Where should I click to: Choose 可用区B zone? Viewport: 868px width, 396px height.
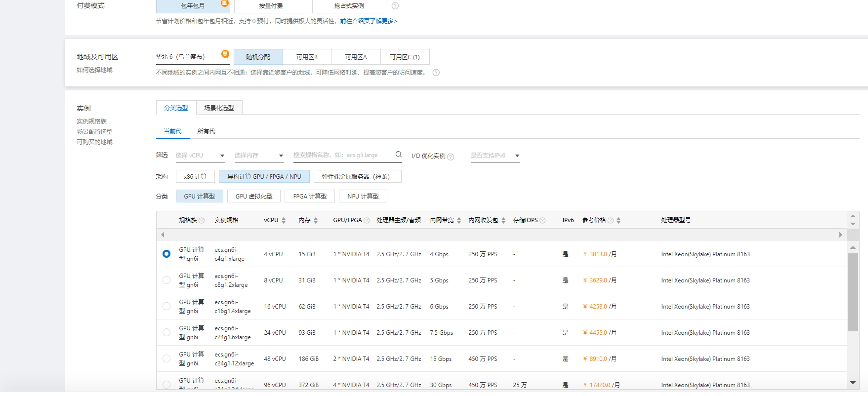click(307, 57)
